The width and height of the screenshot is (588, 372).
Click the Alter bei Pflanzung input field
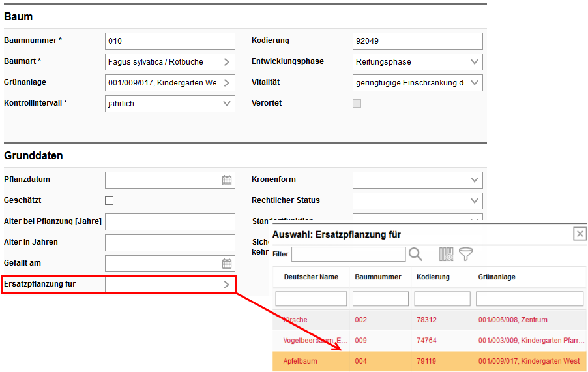click(x=170, y=222)
